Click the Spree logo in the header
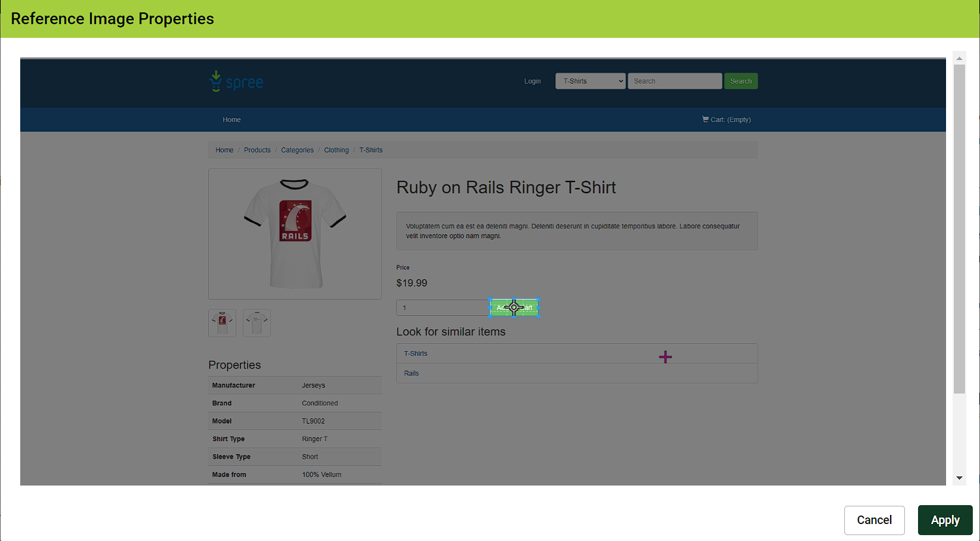This screenshot has height=541, width=980. point(236,82)
